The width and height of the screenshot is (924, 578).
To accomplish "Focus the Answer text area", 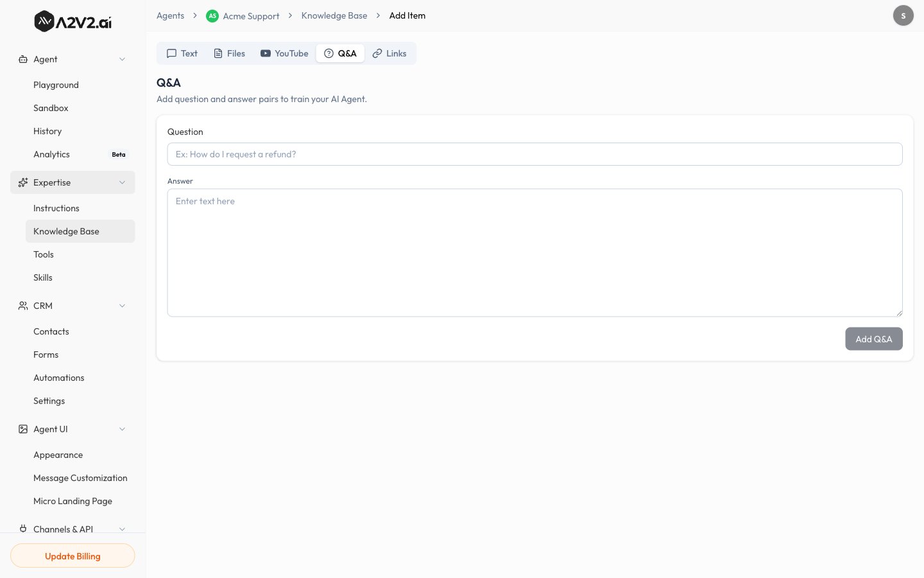I will [535, 252].
